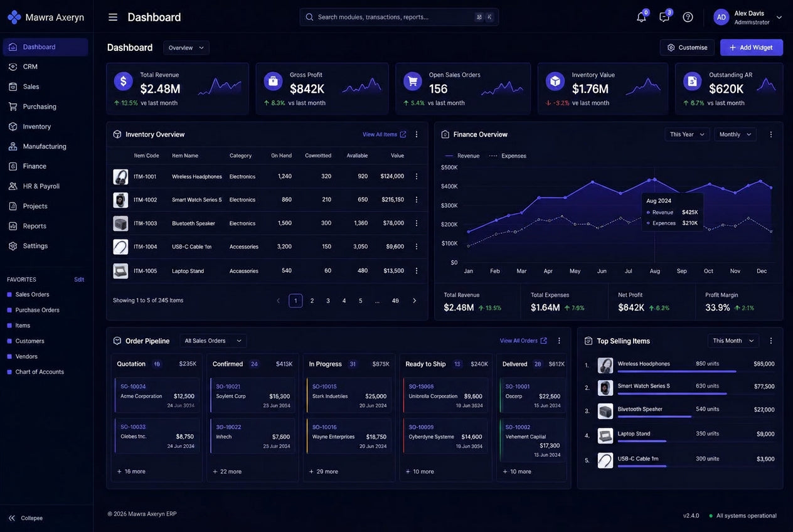Open Settings in the sidebar
Viewport: 793px width, 532px height.
tap(45, 246)
